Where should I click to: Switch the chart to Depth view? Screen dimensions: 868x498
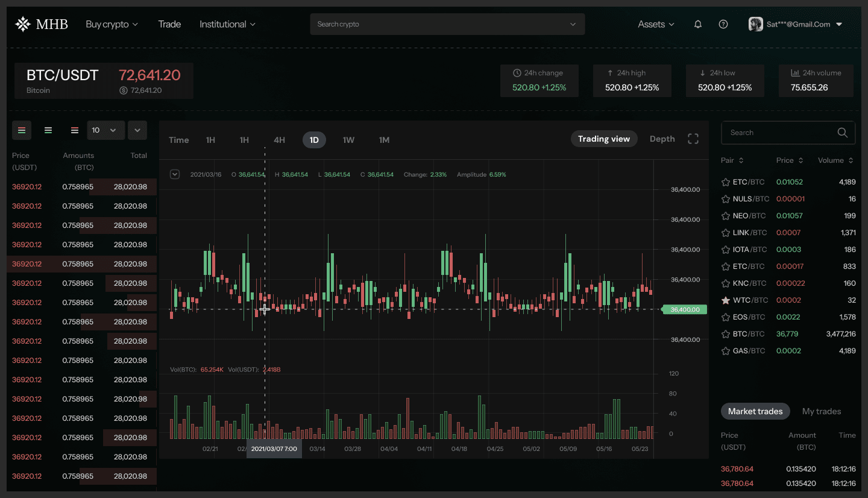point(661,138)
